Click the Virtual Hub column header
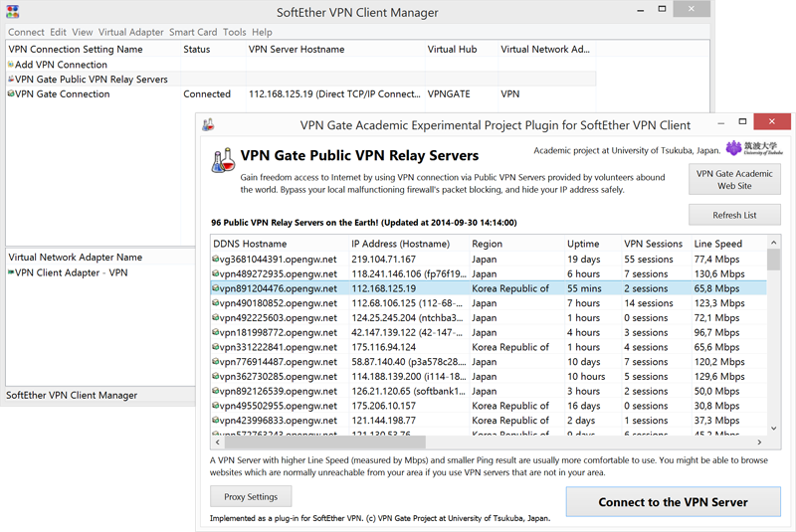 coord(461,49)
